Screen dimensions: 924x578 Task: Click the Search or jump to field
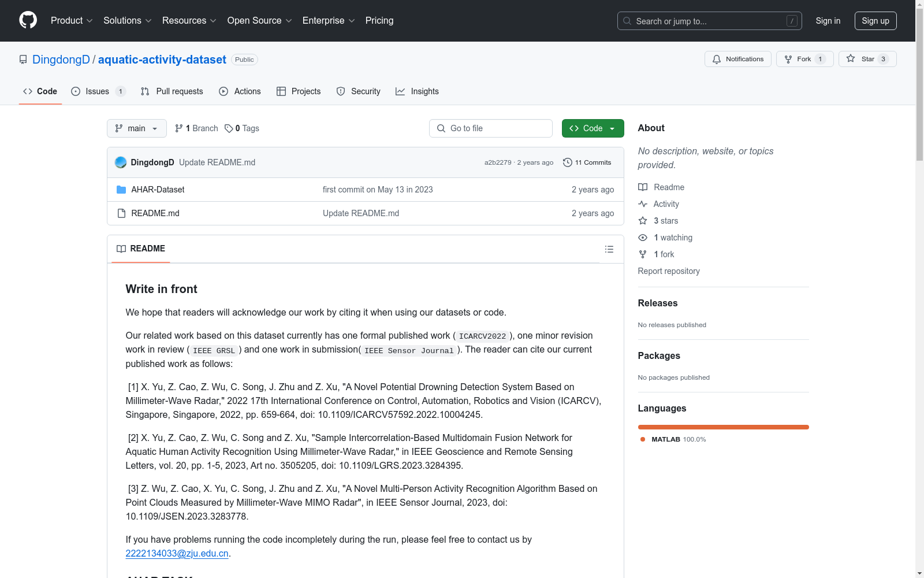coord(710,21)
